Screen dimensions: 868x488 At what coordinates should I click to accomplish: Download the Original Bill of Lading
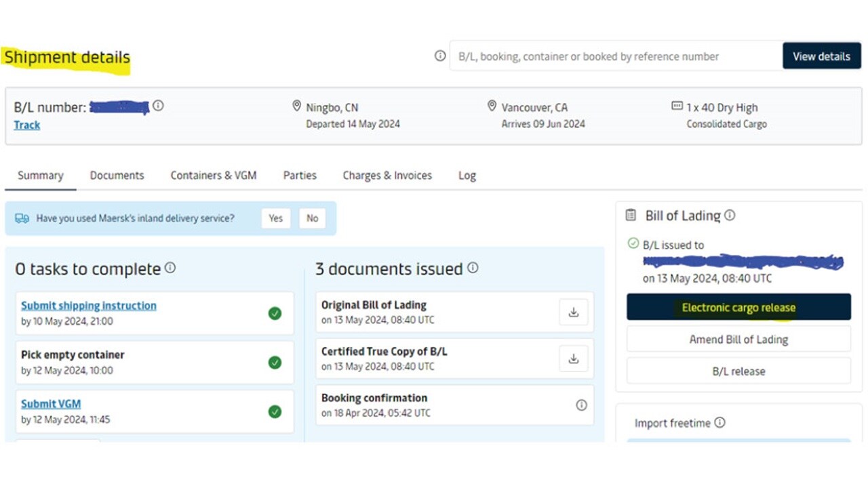tap(573, 312)
